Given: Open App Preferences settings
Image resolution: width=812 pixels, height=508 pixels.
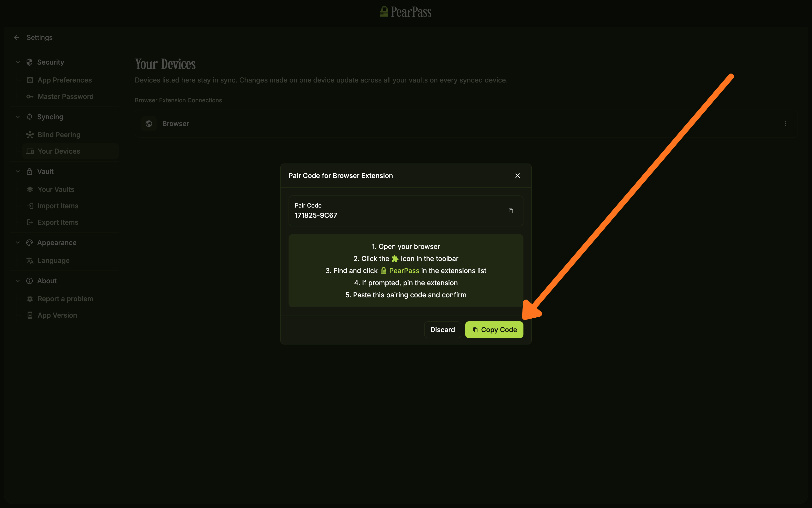Looking at the screenshot, I should coord(71,80).
